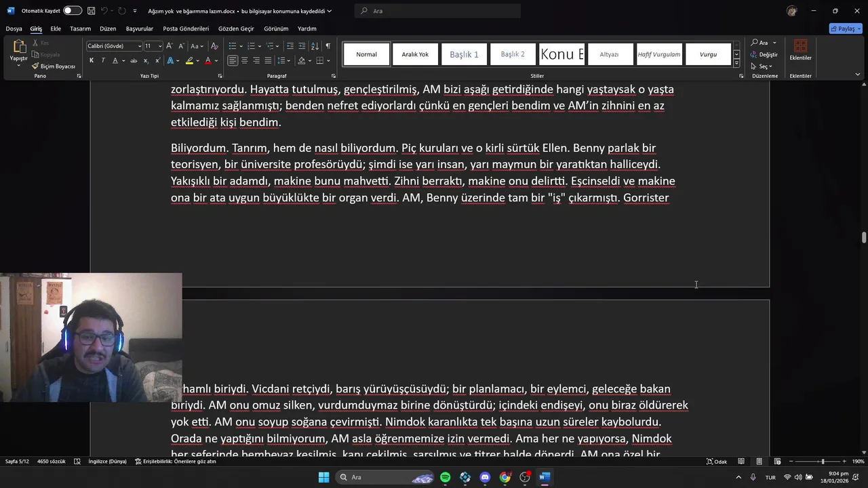Open the Seç selection dropdown
Viewport: 868px width, 488px height.
click(762, 66)
